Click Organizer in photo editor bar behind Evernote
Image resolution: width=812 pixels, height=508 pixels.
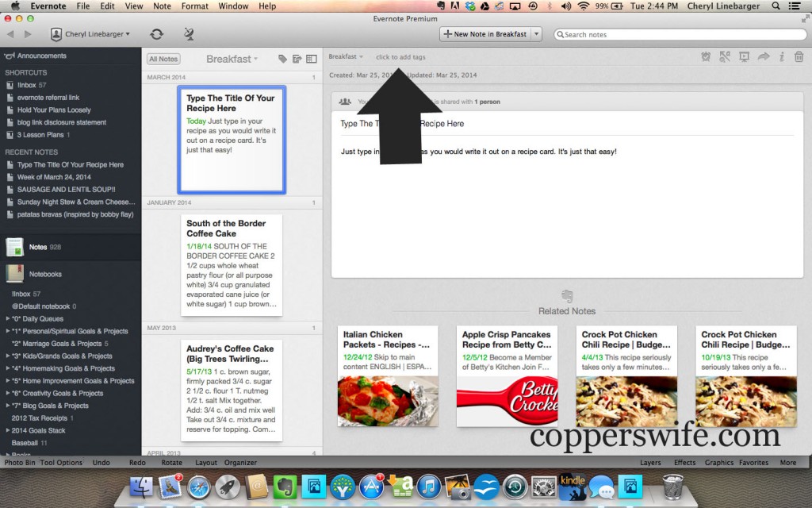[240, 463]
